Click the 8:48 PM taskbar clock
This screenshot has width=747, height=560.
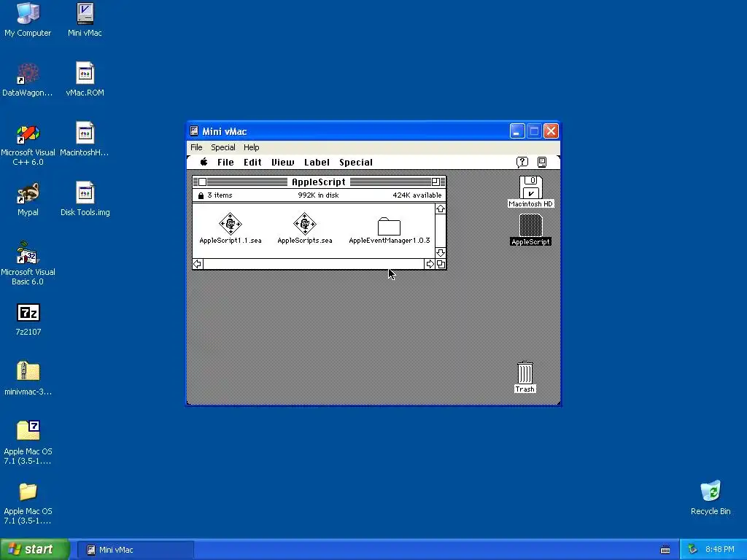tap(720, 550)
